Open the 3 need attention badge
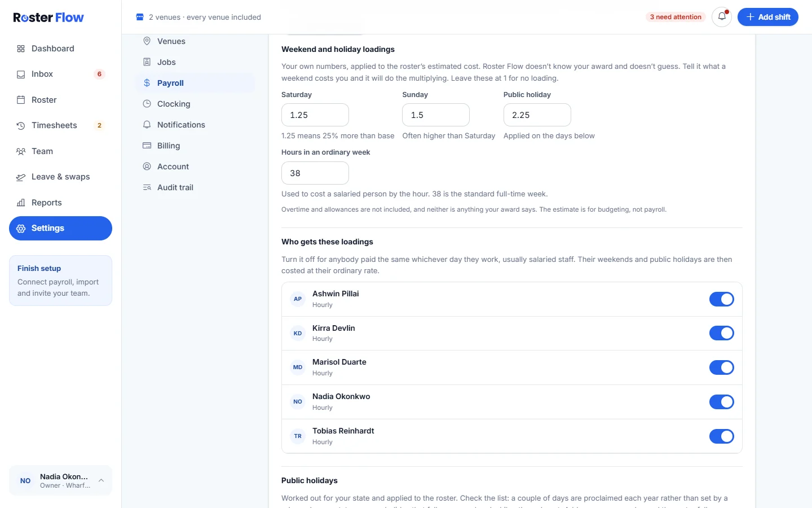 tap(676, 17)
